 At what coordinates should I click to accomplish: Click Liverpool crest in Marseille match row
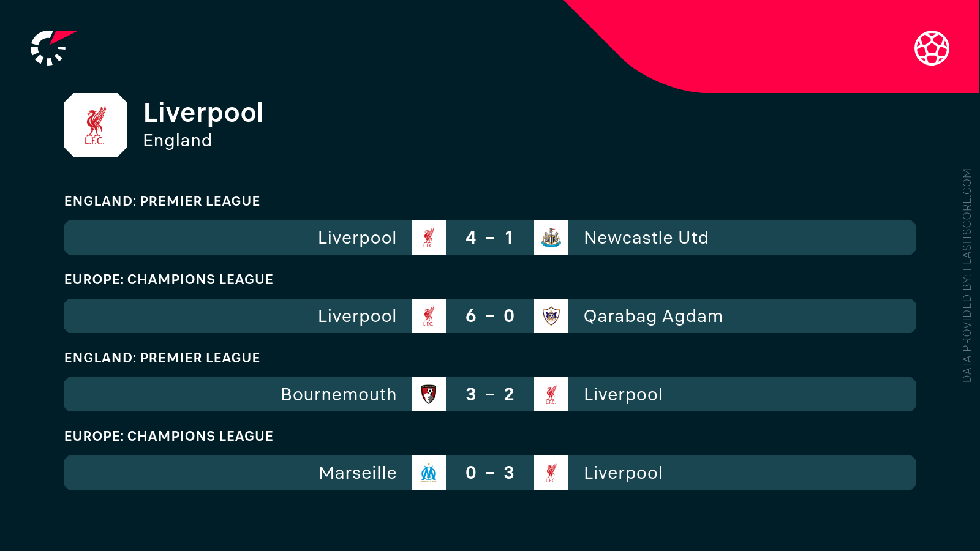coord(551,473)
